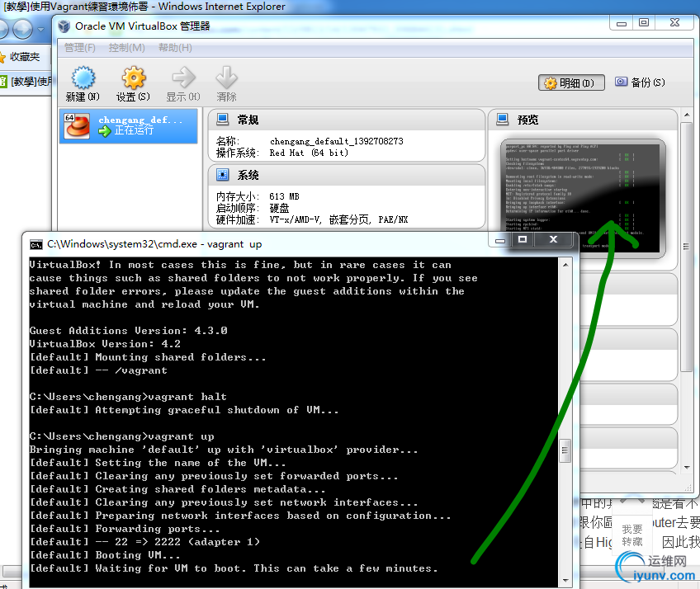Image resolution: width=700 pixels, height=589 pixels.
Task: Click scroll-down arrow of cmd console
Action: 565,580
